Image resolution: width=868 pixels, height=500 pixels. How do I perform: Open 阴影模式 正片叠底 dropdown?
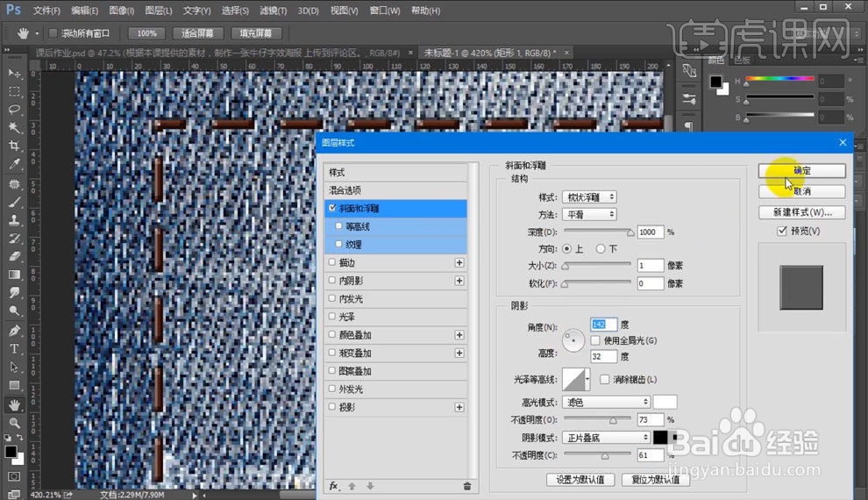(x=606, y=438)
